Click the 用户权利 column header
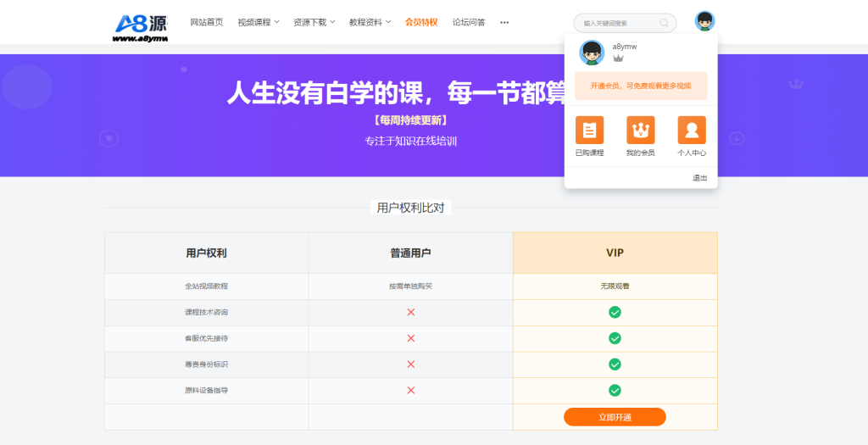The height and width of the screenshot is (445, 868). [207, 253]
